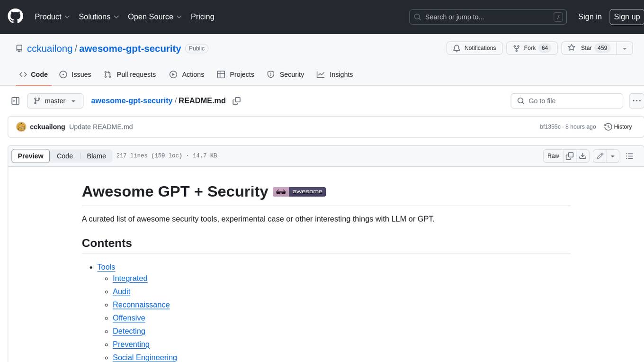644x362 pixels.
Task: Copy the README.md file path
Action: point(237,101)
